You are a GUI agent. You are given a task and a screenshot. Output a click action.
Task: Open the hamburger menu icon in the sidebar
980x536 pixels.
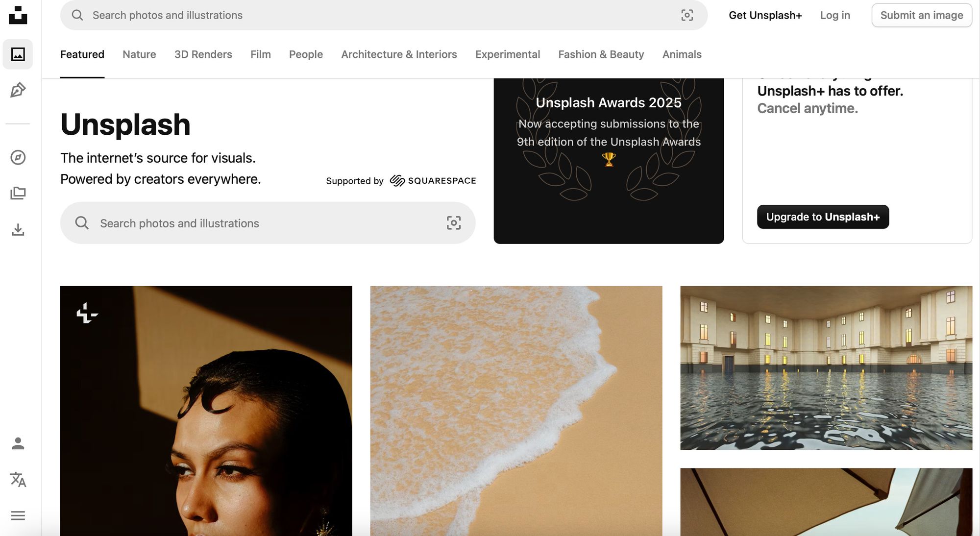[18, 515]
